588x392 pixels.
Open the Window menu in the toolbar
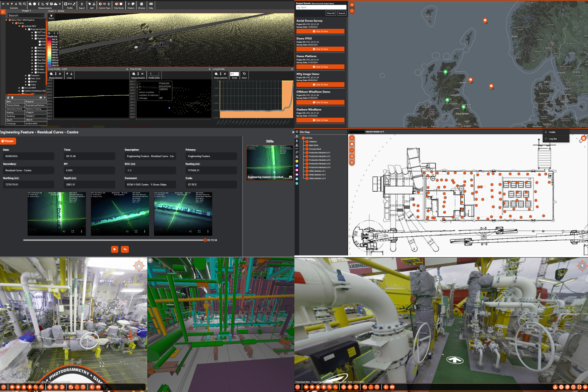point(142,5)
